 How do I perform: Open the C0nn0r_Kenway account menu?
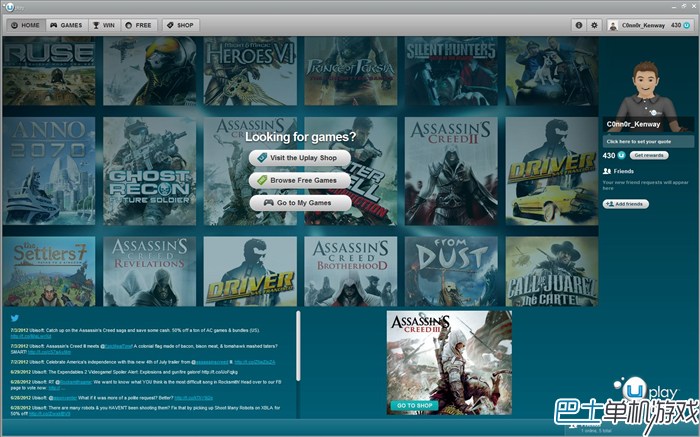[x=650, y=25]
